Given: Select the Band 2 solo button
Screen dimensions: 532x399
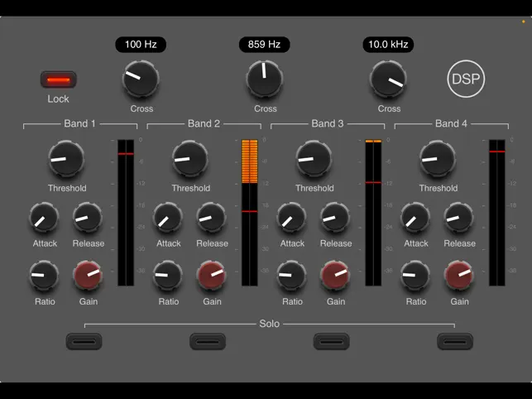Looking at the screenshot, I should 208,341.
